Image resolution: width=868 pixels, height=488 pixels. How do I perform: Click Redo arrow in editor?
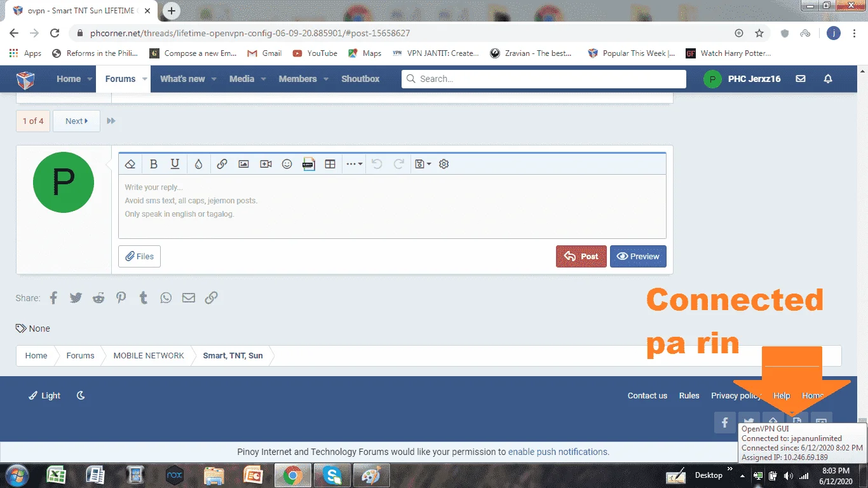pyautogui.click(x=399, y=164)
